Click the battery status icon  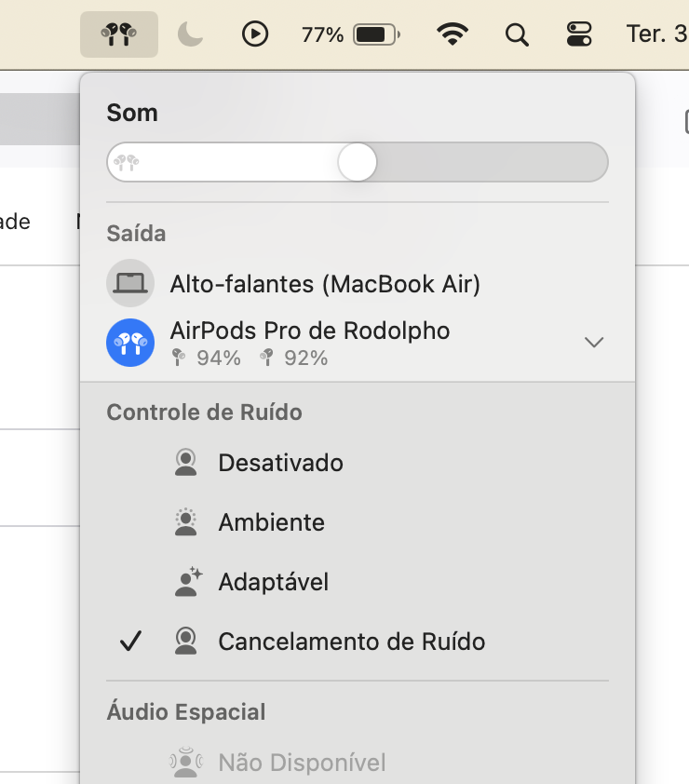377,35
